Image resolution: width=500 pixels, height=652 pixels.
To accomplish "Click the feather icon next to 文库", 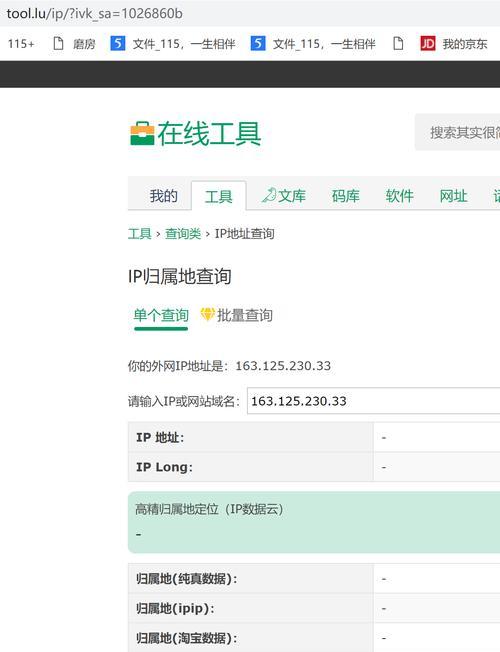I will [x=269, y=195].
